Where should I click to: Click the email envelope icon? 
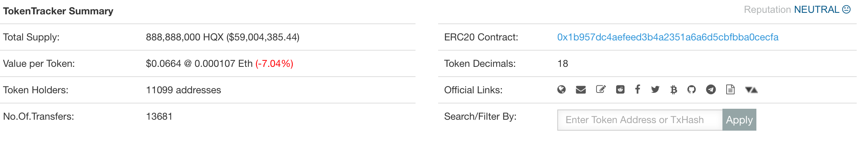pyautogui.click(x=581, y=89)
